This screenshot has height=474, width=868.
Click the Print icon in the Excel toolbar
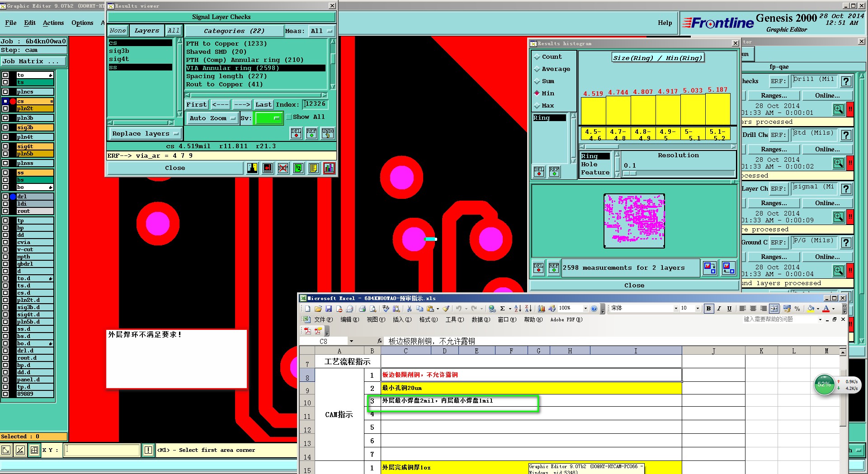(x=362, y=309)
